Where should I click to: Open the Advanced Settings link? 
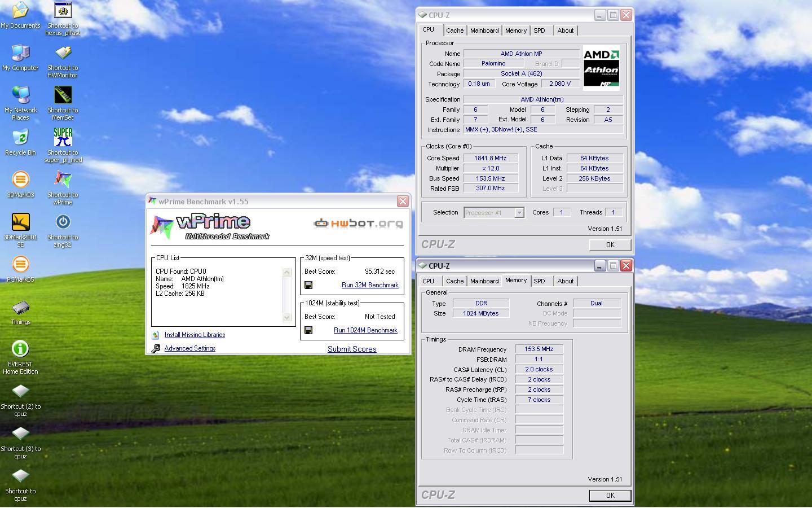(190, 348)
